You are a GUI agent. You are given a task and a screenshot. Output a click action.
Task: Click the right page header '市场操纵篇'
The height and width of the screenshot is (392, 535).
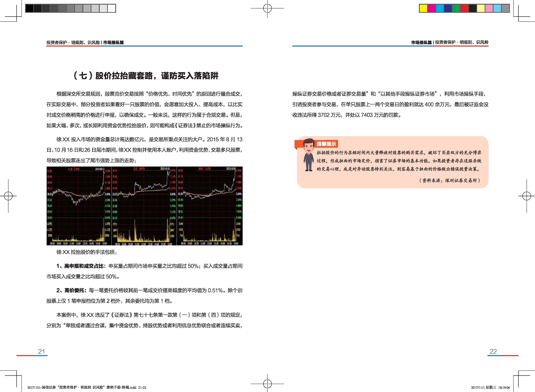(x=421, y=42)
